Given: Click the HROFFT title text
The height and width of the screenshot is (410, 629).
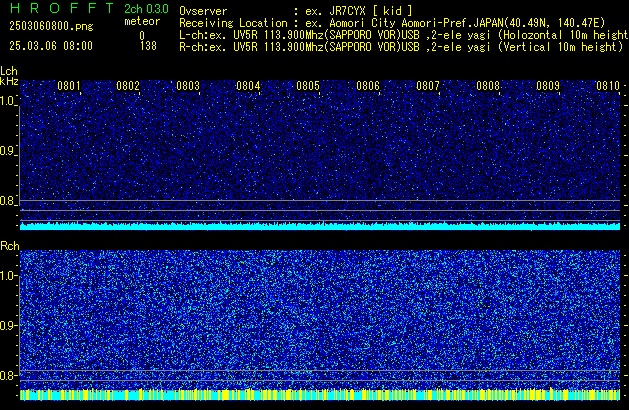Looking at the screenshot, I should click(x=62, y=8).
